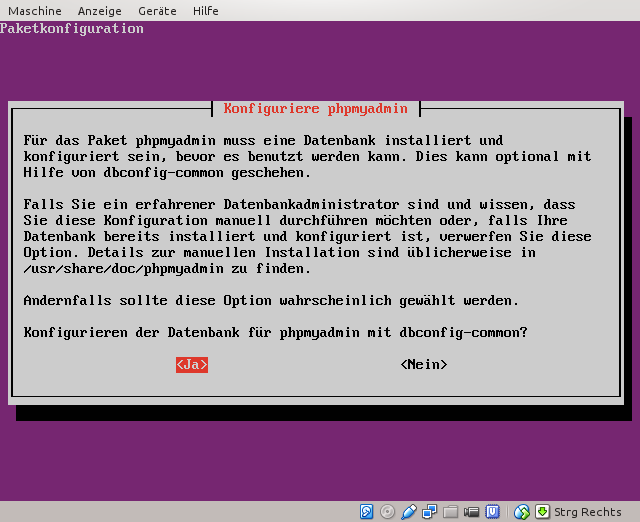Click the line starting 'Falls Sie ein erfahrener'
The image size is (640, 522).
coord(299,204)
